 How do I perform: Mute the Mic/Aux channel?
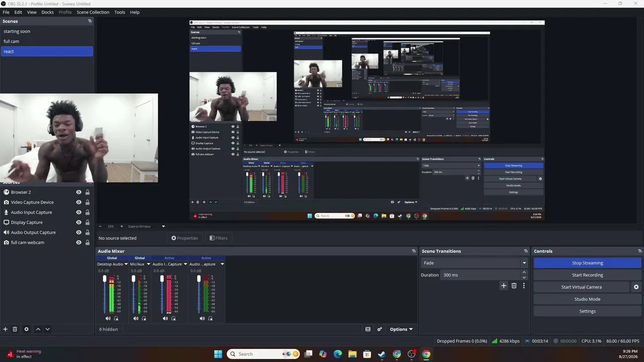(135, 318)
